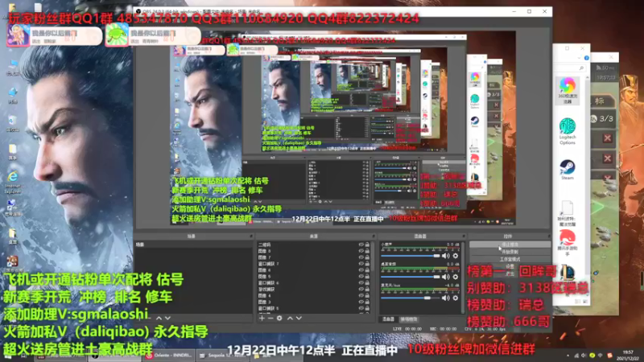Image resolution: width=644 pixels, height=362 pixels.
Task: Click the first red X button in the game window
Action: 608,138
